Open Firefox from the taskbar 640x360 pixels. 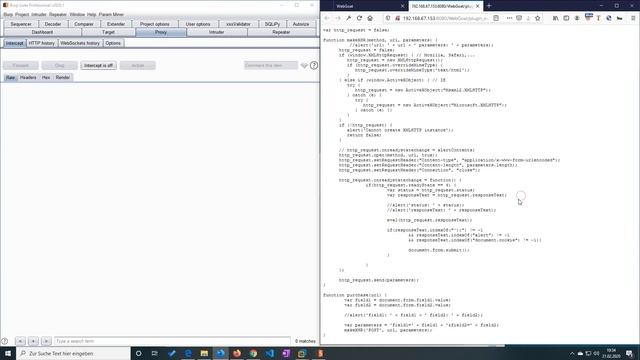(x=237, y=353)
